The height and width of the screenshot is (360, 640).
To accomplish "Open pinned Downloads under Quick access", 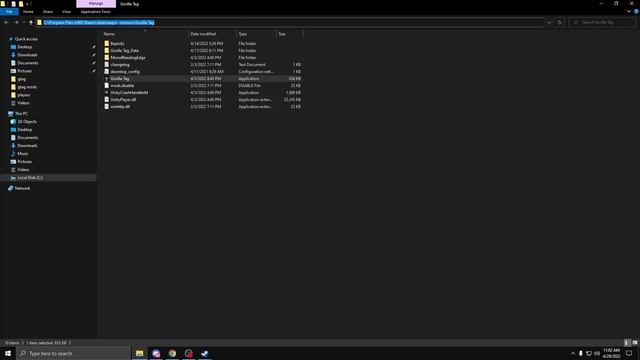I will pyautogui.click(x=27, y=55).
